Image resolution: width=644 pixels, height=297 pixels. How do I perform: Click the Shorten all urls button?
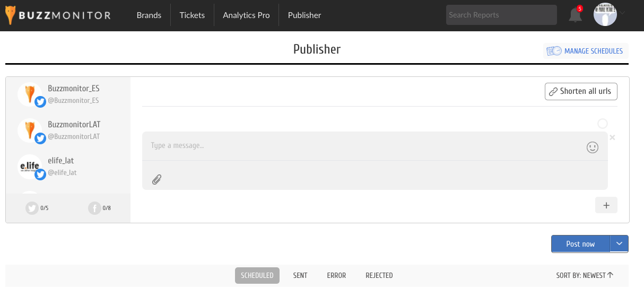click(x=581, y=91)
